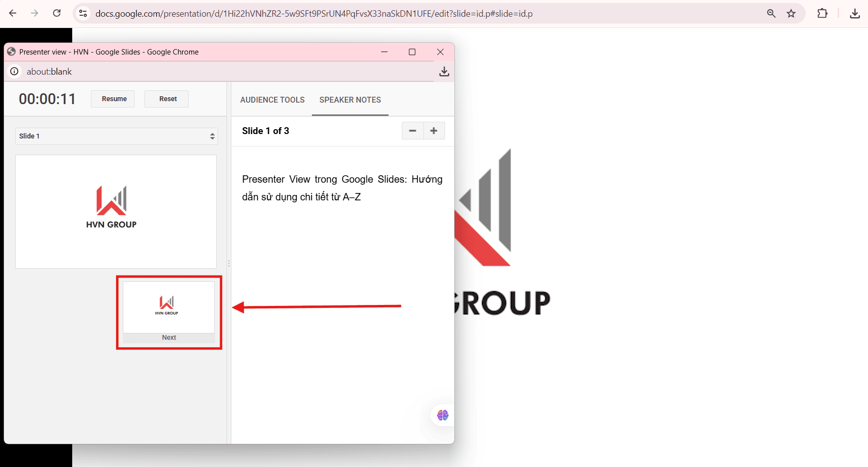Reload the Google Slides page
Screen dimensions: 868x467
[56, 13]
